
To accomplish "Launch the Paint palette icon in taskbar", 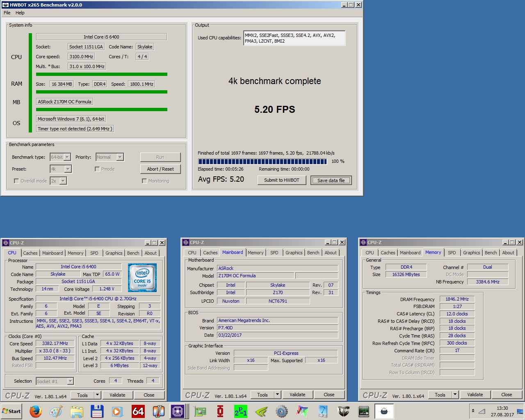I will coord(56,411).
